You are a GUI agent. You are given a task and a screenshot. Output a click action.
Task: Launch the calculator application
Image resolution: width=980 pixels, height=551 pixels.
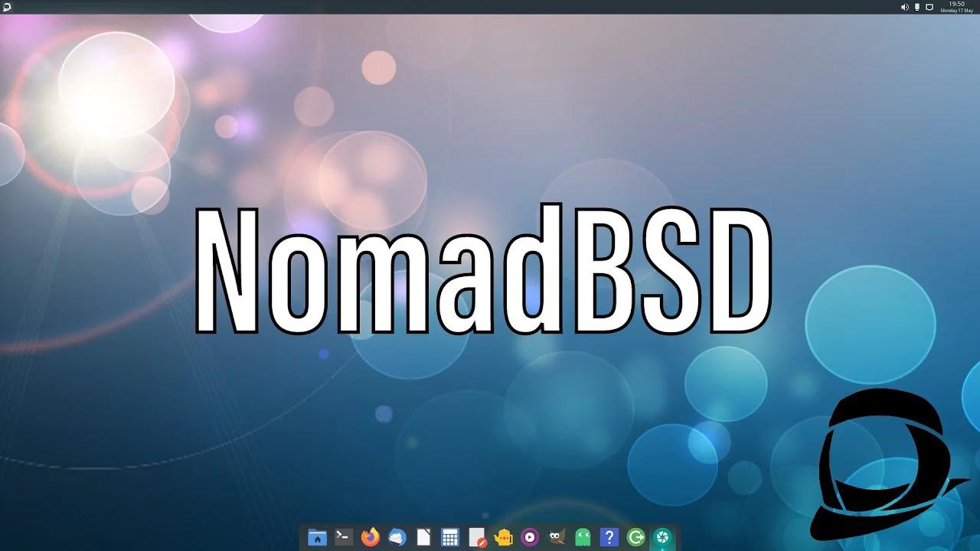pos(449,537)
